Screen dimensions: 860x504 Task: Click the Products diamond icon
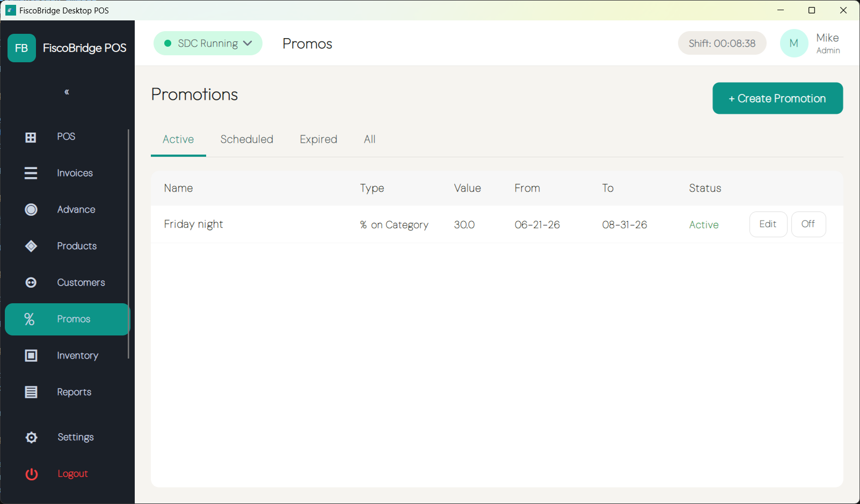31,246
